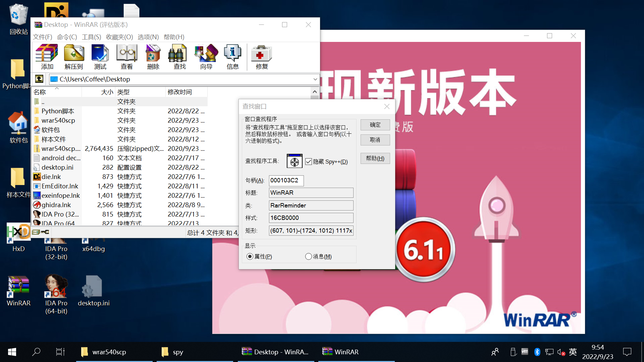
Task: Click the Cancel (取消) button
Action: point(375,140)
